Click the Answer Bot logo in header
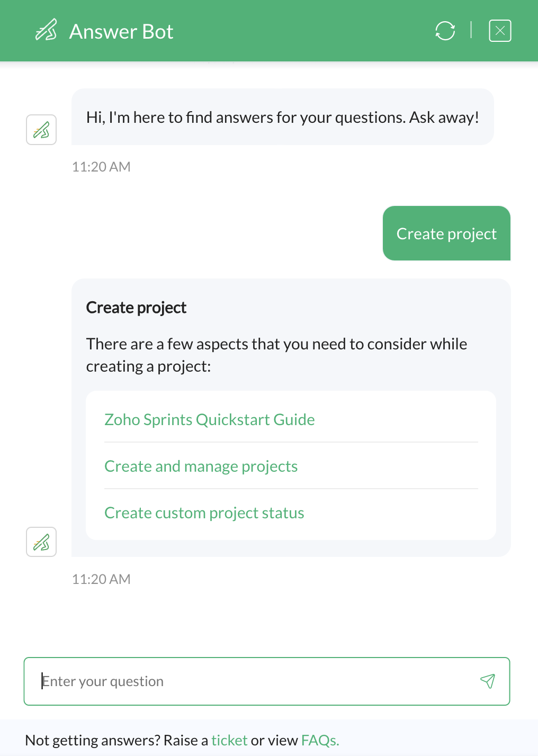The width and height of the screenshot is (538, 756). 46,30
